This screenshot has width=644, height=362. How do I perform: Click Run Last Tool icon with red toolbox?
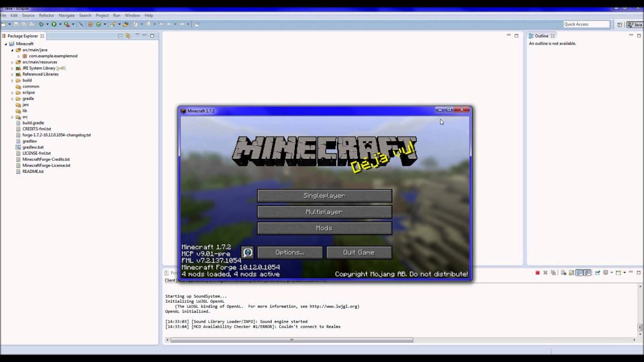(66, 24)
